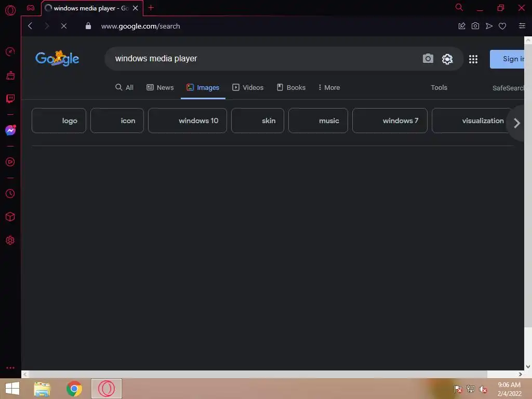Screen dimensions: 532x399
Task: Click the horizontal scrollbar right arrow
Action: (x=520, y=374)
